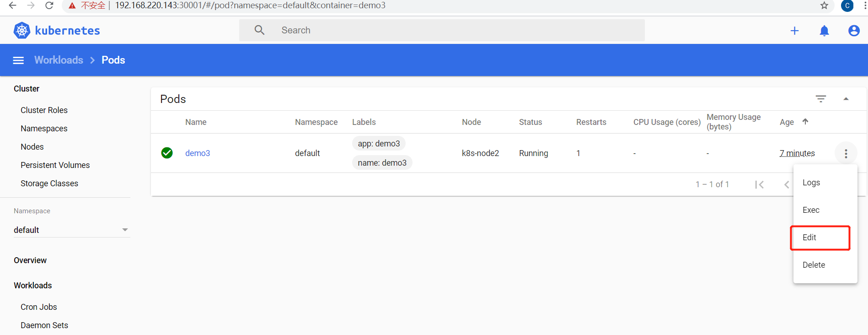The image size is (868, 335).
Task: Click the default namespace cell for demo3
Action: [x=307, y=153]
